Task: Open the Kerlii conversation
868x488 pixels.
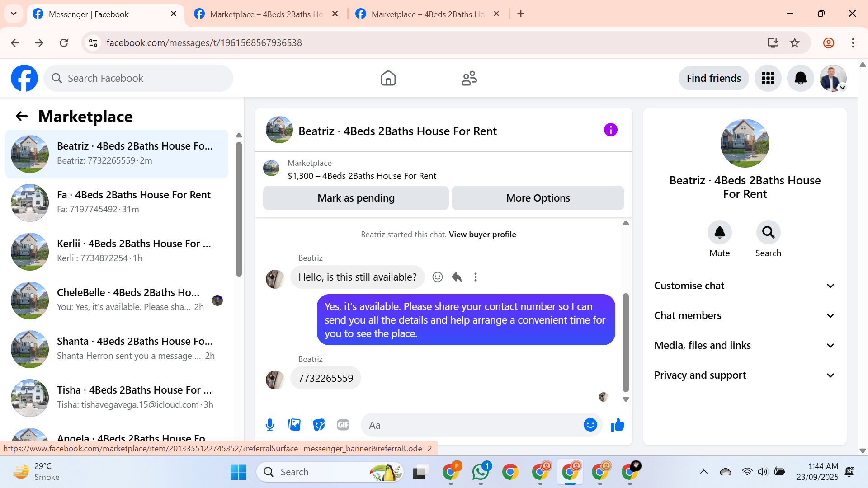Action: tap(117, 251)
